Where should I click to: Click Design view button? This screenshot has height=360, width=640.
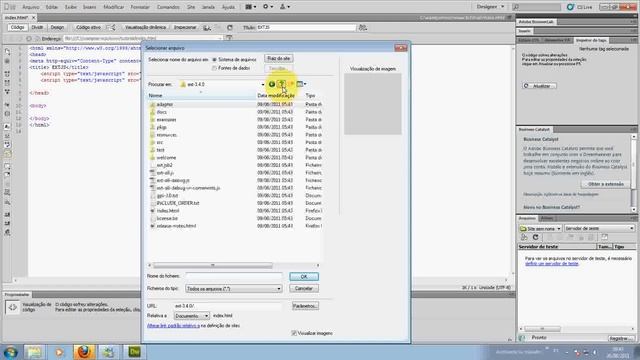57,27
